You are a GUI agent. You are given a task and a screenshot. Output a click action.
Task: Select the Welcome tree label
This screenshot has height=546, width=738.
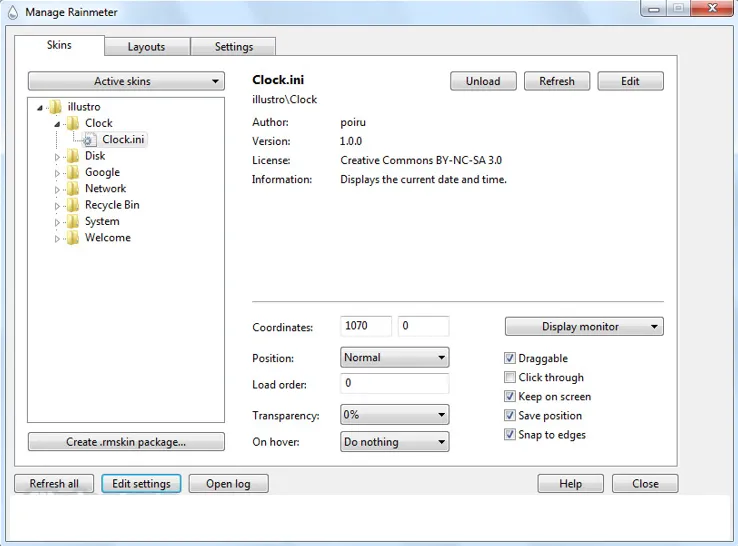coord(108,238)
